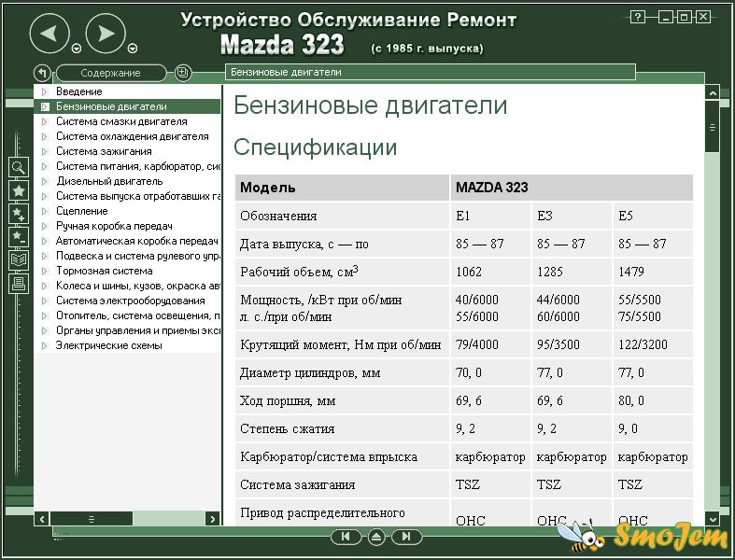
Task: Click the Модель header cell
Action: click(x=342, y=188)
